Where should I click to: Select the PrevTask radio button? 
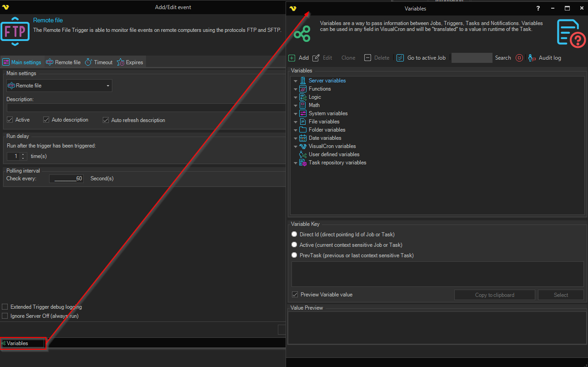coord(294,255)
